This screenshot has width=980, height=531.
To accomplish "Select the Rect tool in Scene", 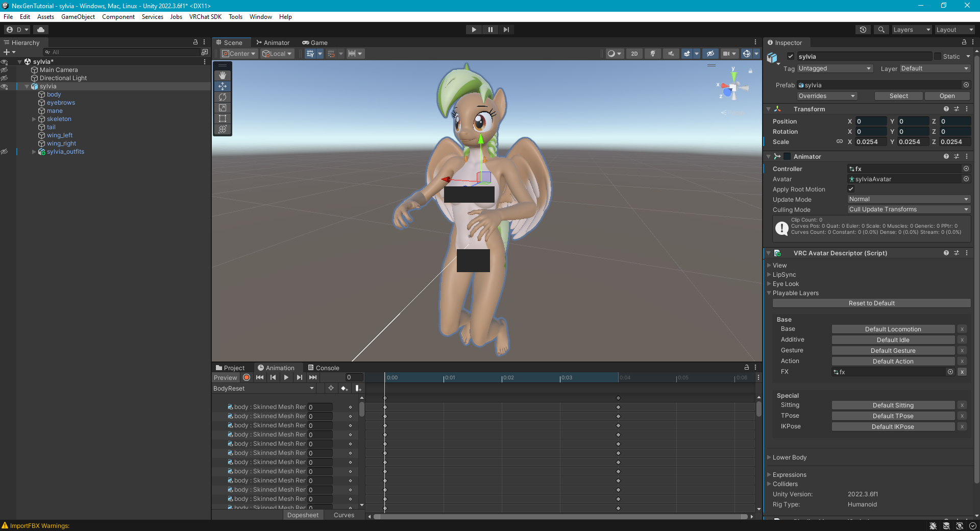I will pos(223,118).
